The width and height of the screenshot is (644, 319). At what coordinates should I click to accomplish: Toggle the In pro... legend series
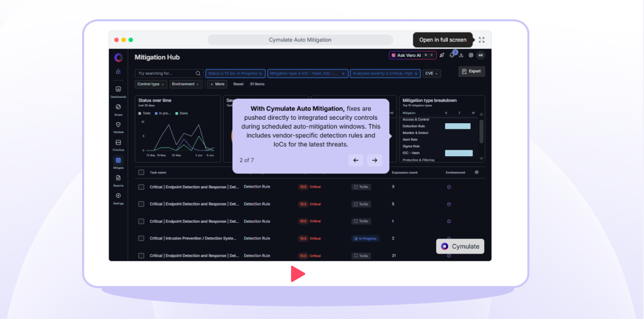(x=163, y=113)
